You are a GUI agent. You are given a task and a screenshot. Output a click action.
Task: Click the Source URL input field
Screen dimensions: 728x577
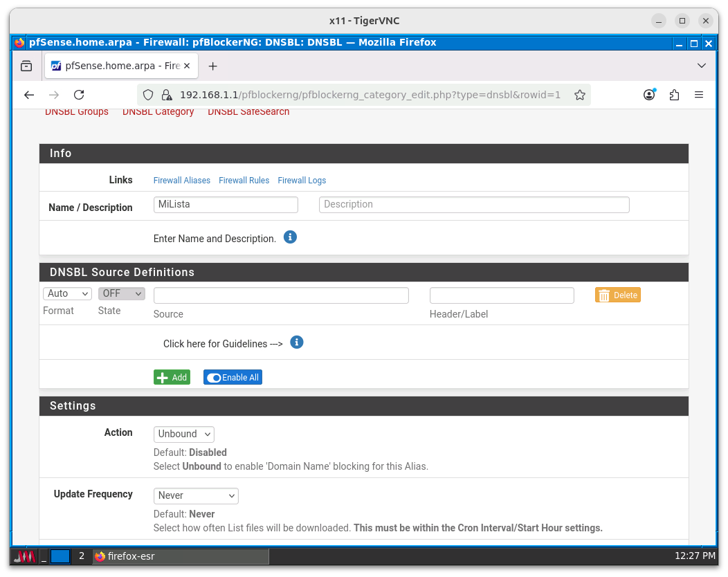[x=281, y=295]
